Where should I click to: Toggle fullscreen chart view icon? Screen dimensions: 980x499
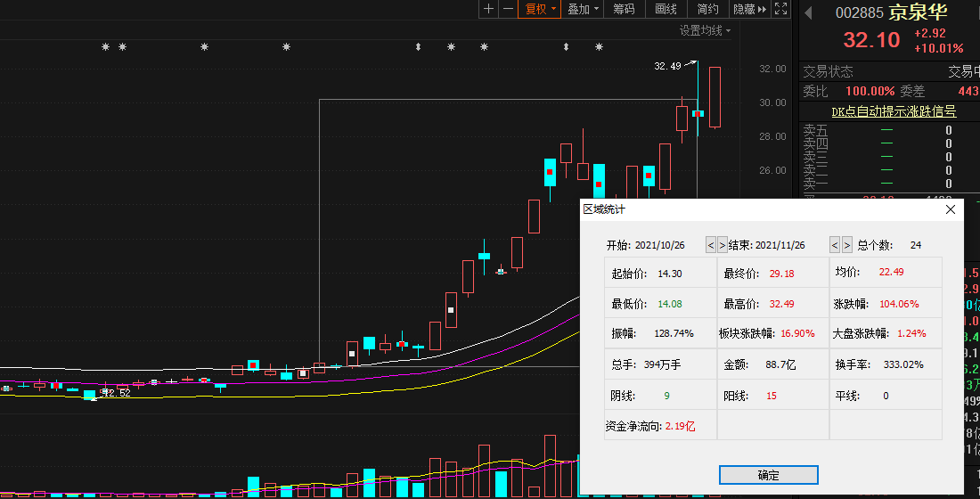pyautogui.click(x=780, y=9)
